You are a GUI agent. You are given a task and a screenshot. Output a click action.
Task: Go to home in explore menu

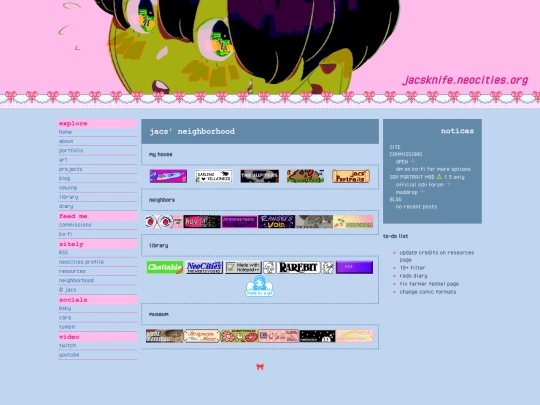(x=65, y=132)
